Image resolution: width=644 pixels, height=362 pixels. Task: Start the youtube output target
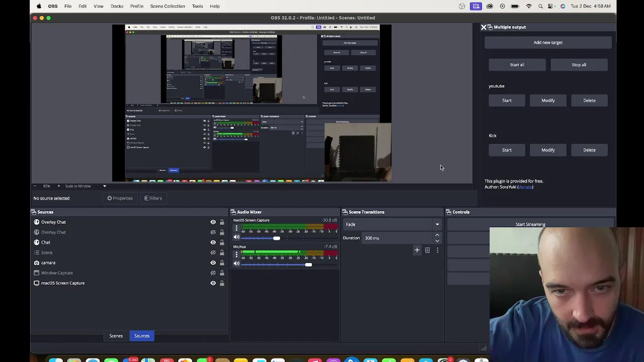coord(507,101)
